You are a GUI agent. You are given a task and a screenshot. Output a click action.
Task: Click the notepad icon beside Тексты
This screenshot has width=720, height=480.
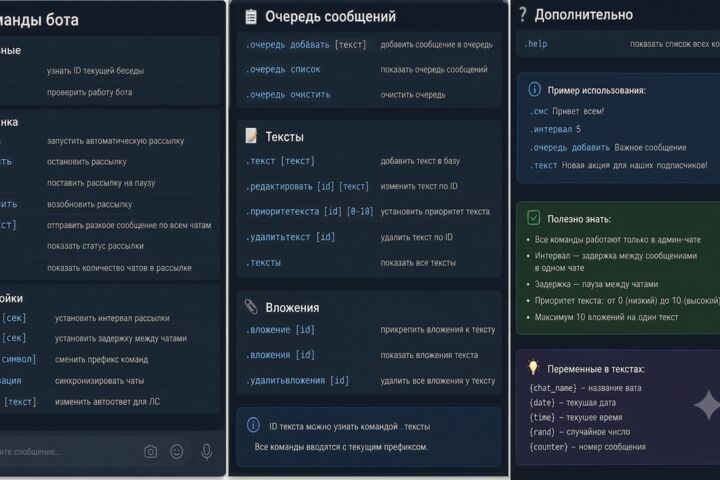click(x=251, y=136)
